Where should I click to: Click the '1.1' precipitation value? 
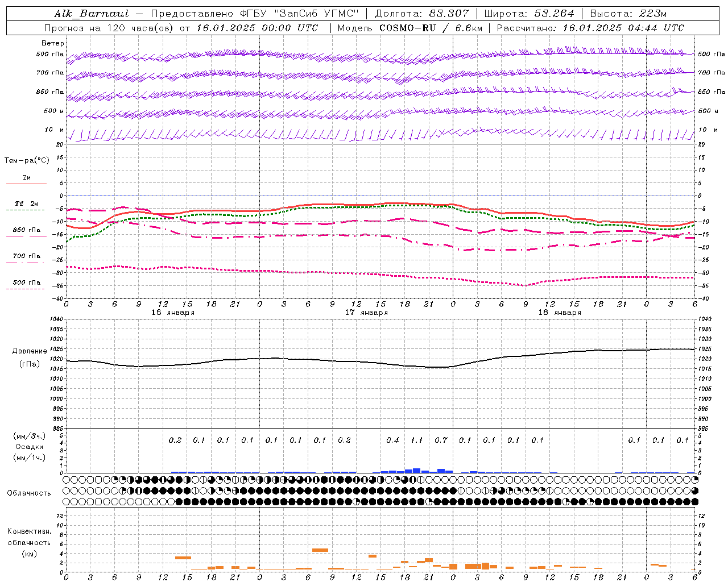pyautogui.click(x=417, y=440)
